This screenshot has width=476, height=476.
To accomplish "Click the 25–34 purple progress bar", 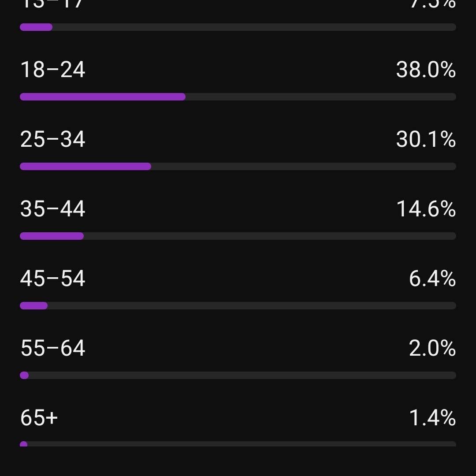I will click(x=86, y=167).
